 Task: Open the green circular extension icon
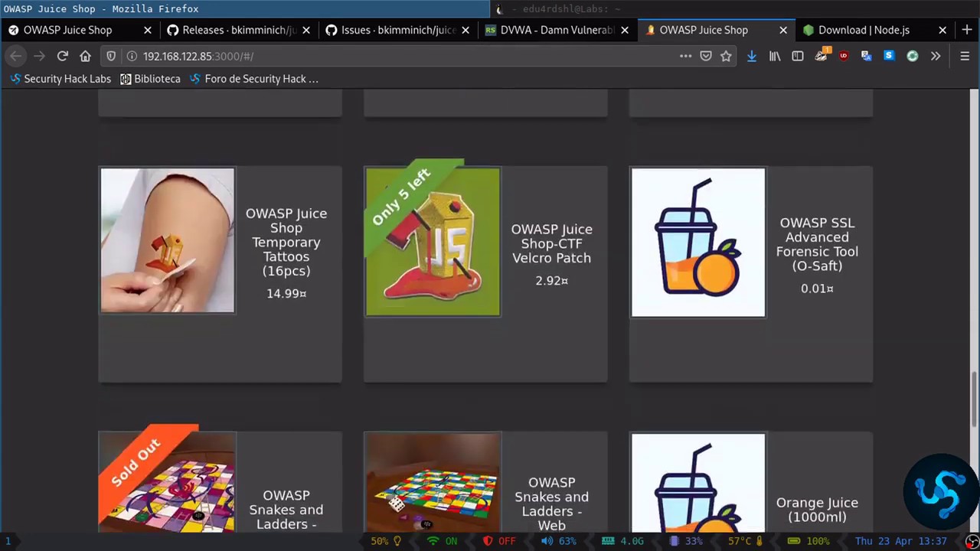pyautogui.click(x=913, y=56)
